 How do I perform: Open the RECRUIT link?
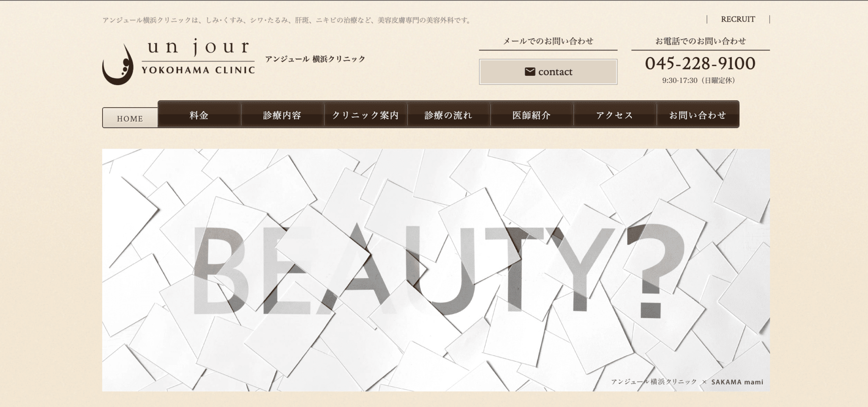[x=738, y=19]
